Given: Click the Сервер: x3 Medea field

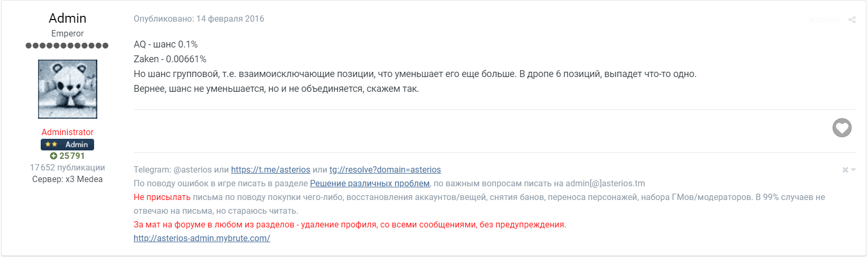Looking at the screenshot, I should pyautogui.click(x=68, y=179).
